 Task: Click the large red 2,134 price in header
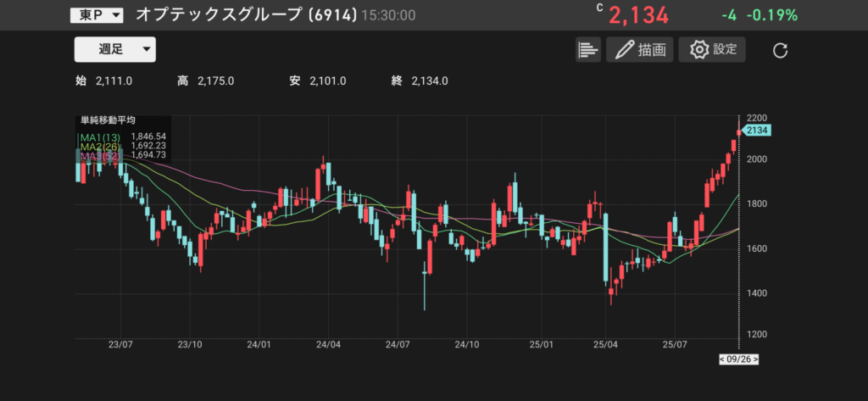[x=638, y=15]
